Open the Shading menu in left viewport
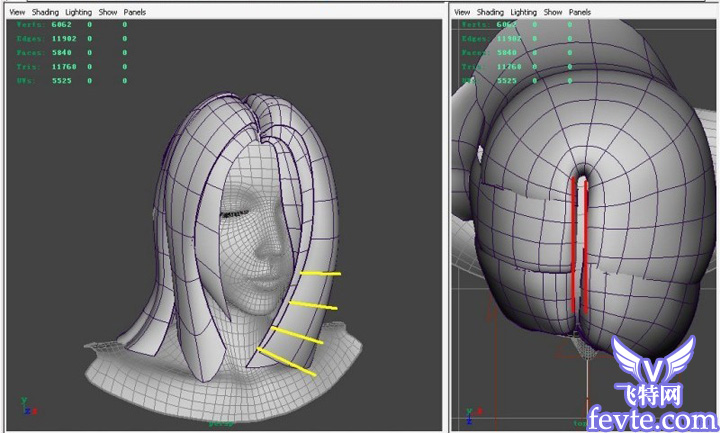720x433 pixels. click(x=45, y=12)
